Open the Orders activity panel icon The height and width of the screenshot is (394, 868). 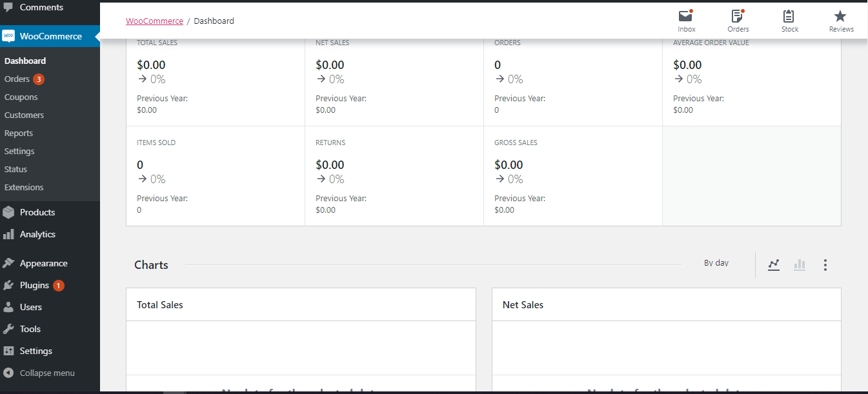pos(738,16)
